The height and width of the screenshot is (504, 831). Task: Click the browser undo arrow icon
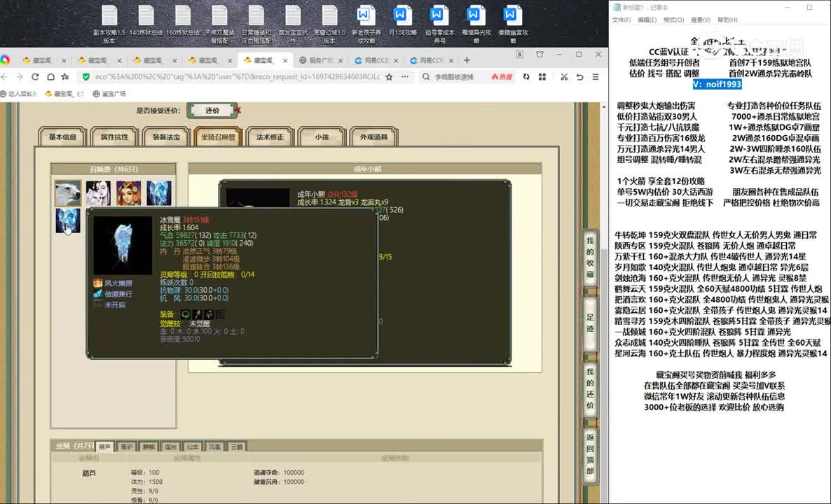point(579,77)
